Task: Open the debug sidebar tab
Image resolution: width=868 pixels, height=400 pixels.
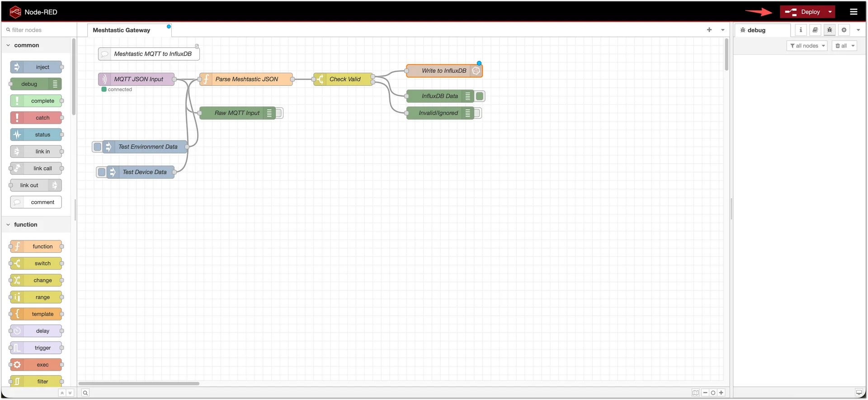Action: (763, 30)
